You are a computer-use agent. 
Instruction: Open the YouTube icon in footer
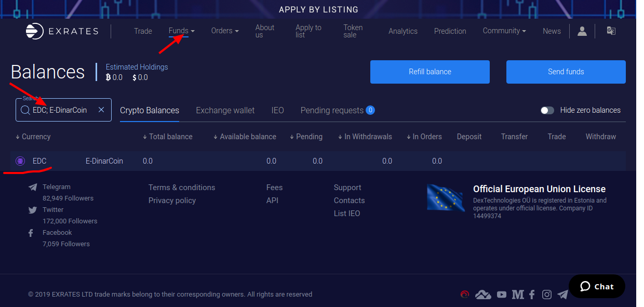[x=501, y=295]
